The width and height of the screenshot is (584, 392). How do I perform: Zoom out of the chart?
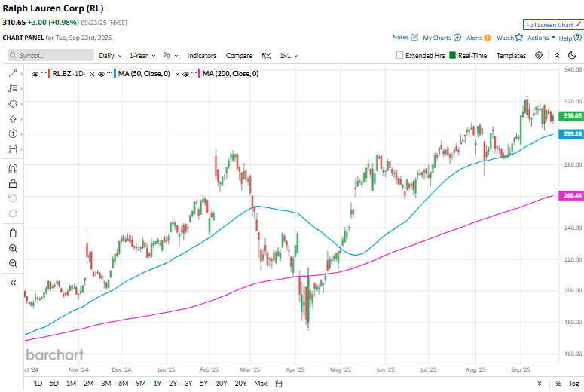coord(13,263)
